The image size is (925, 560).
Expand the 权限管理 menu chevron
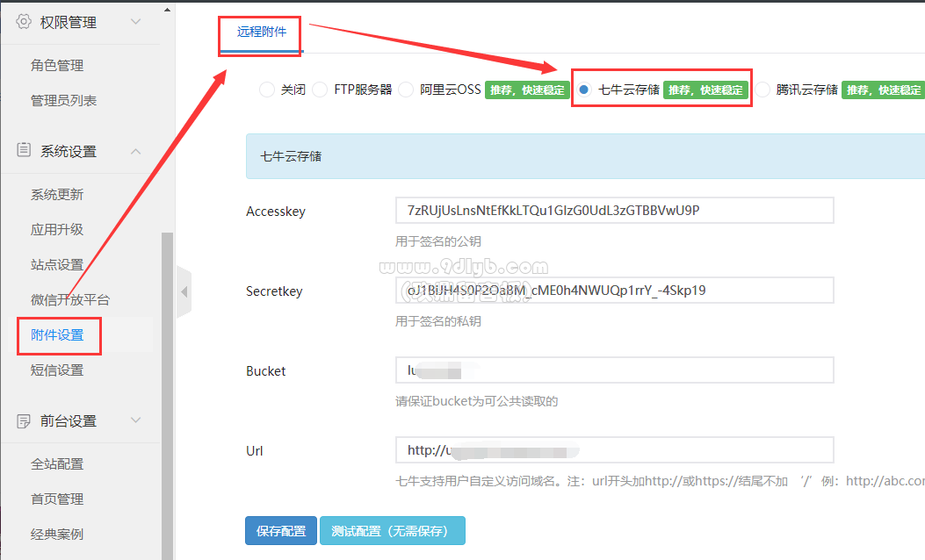point(135,22)
